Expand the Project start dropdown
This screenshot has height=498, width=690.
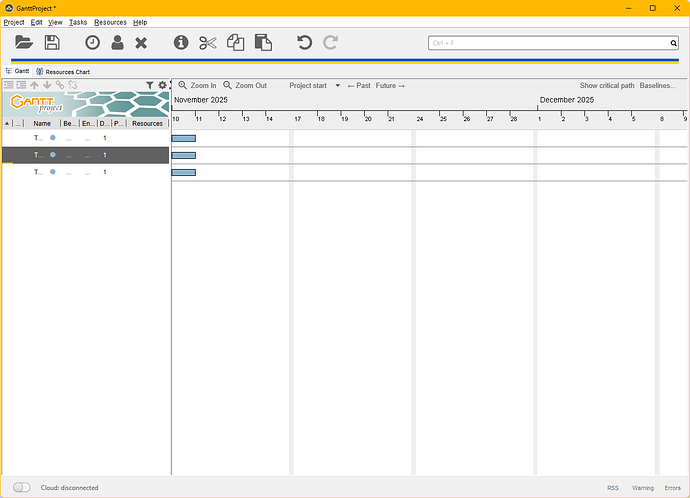(x=314, y=86)
